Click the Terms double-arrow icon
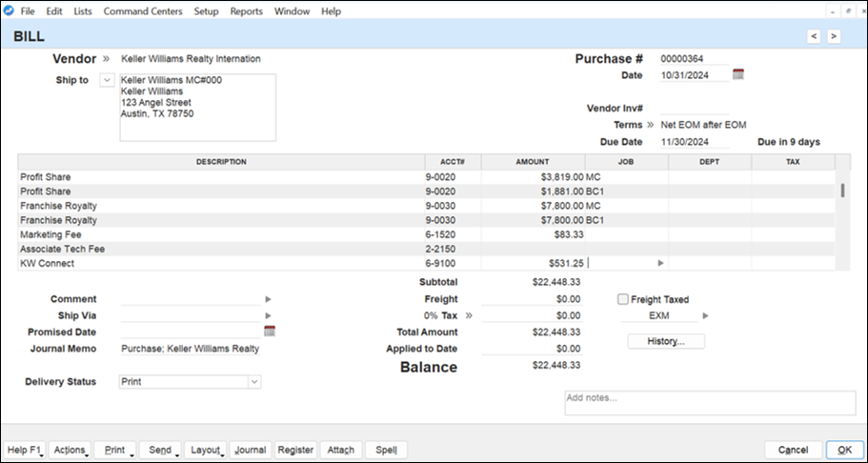This screenshot has height=463, width=868. (651, 125)
